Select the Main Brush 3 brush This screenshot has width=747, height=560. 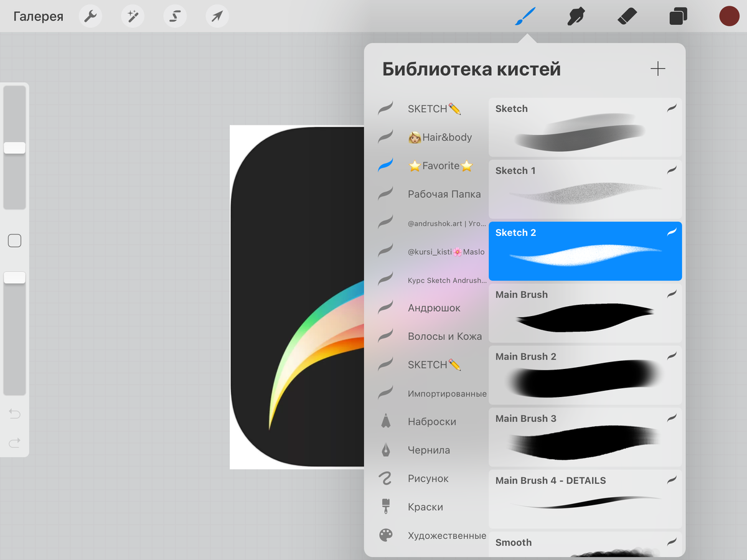click(x=585, y=437)
